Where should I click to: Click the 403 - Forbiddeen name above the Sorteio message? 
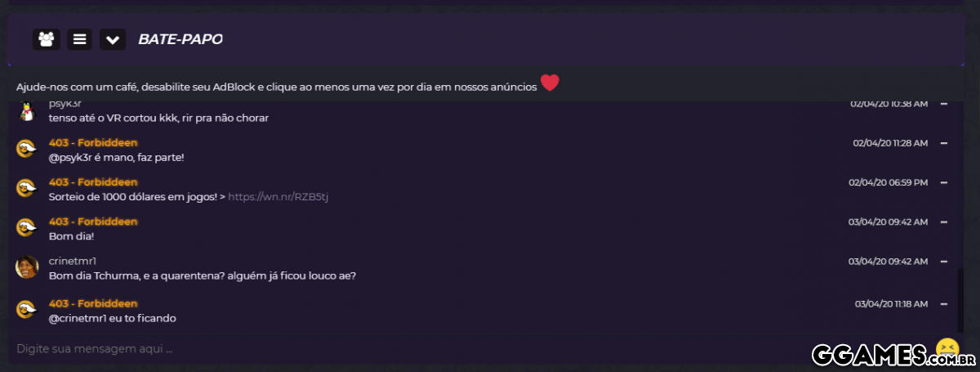[93, 182]
